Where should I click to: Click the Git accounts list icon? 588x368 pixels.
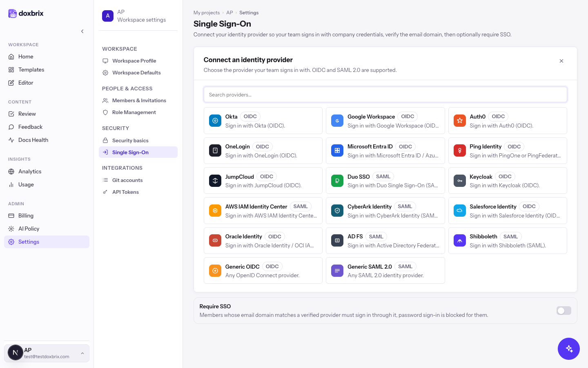105,180
